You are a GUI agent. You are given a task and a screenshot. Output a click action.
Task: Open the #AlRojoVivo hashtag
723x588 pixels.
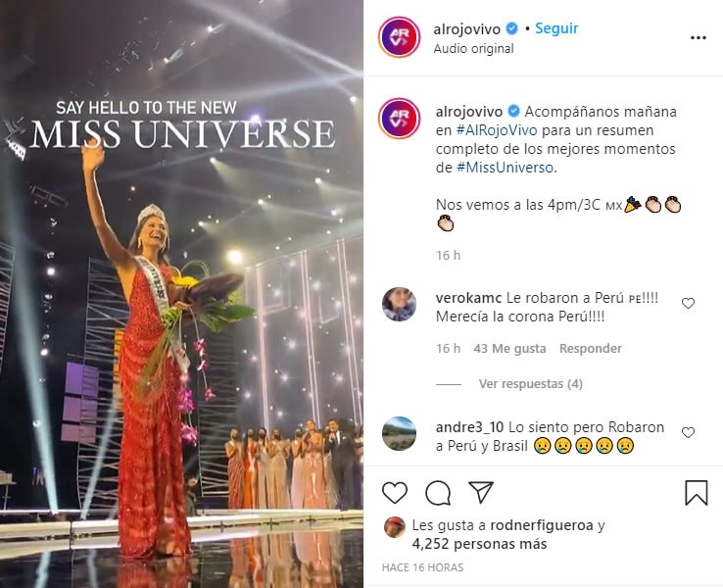pyautogui.click(x=497, y=130)
